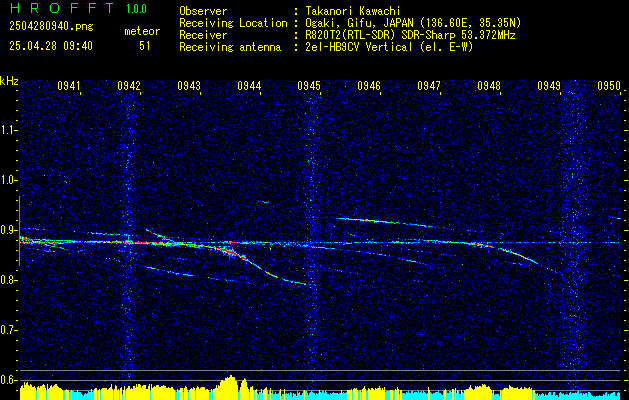Click the 1.0 kHz axis label
629x400 pixels.
click(9, 180)
